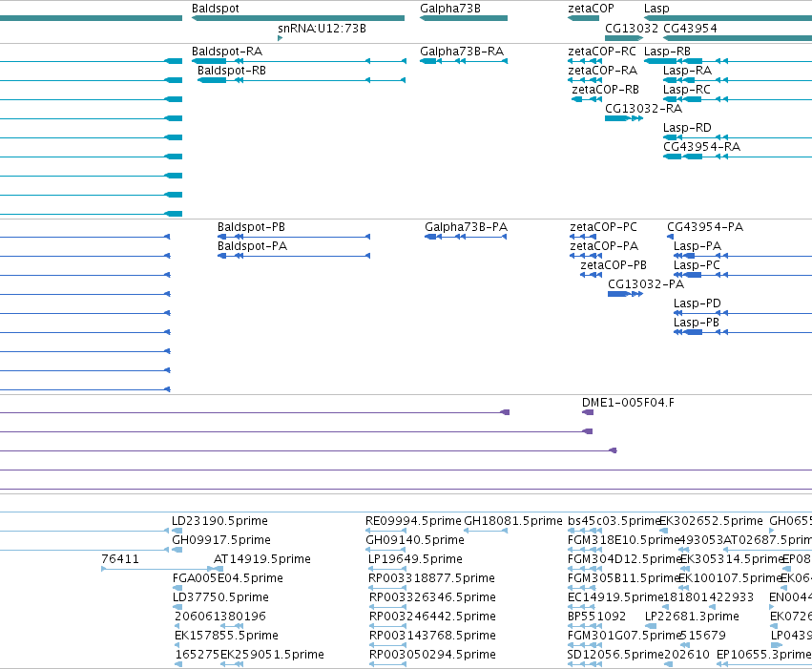The width and height of the screenshot is (812, 669).
Task: Open EST label RE09994.5prime
Action: (413, 521)
